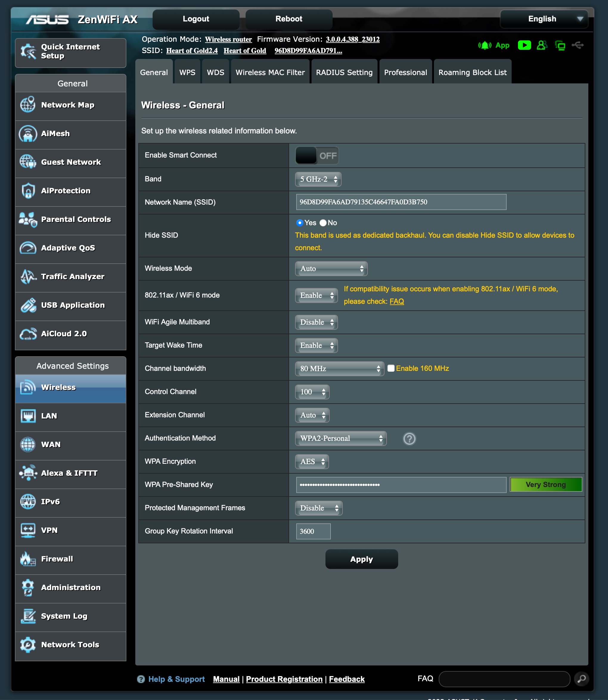Open the Band dropdown
The width and height of the screenshot is (608, 700).
tap(318, 179)
